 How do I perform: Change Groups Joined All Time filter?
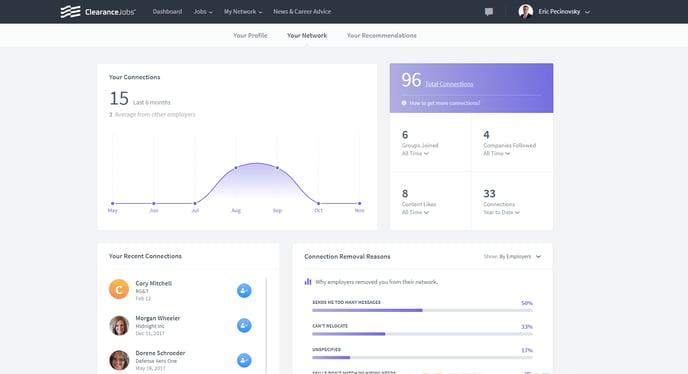pos(415,153)
